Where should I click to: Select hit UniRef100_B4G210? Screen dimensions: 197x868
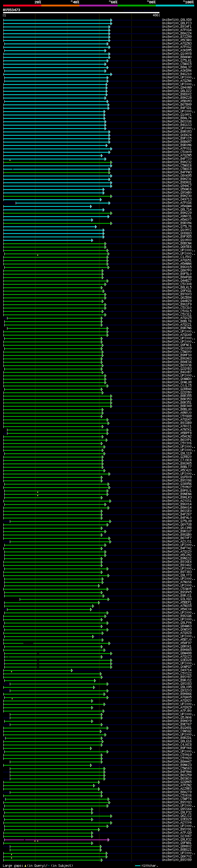[x=177, y=74]
